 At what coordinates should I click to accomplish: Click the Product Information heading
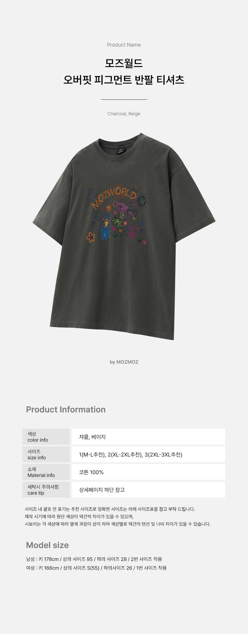click(x=66, y=409)
